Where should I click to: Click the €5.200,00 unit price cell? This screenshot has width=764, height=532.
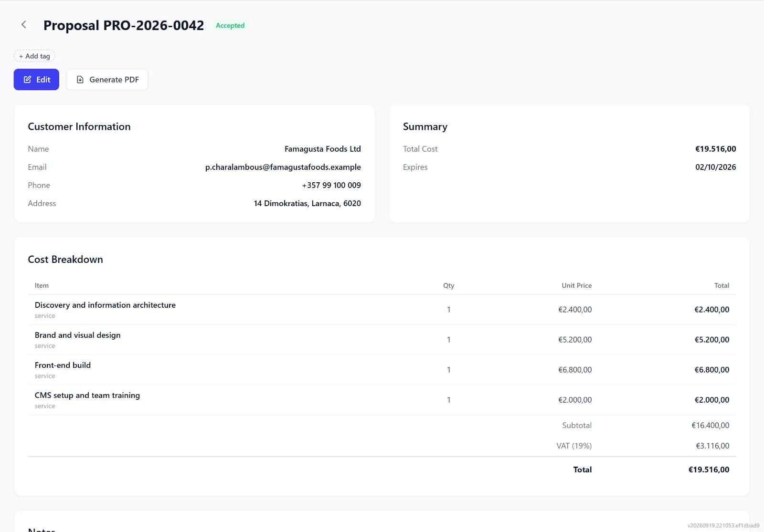tap(575, 340)
